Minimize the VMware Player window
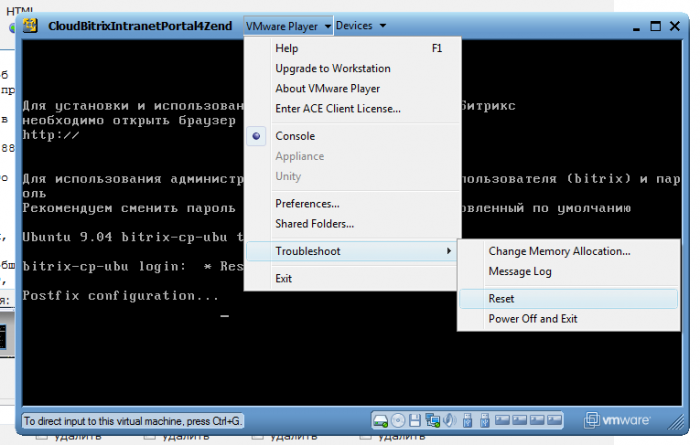 (x=636, y=27)
